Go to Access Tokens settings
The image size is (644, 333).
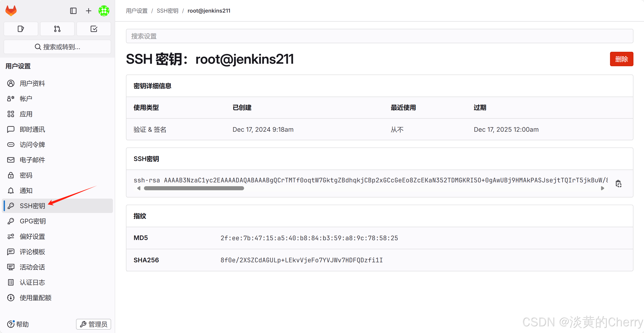point(32,145)
